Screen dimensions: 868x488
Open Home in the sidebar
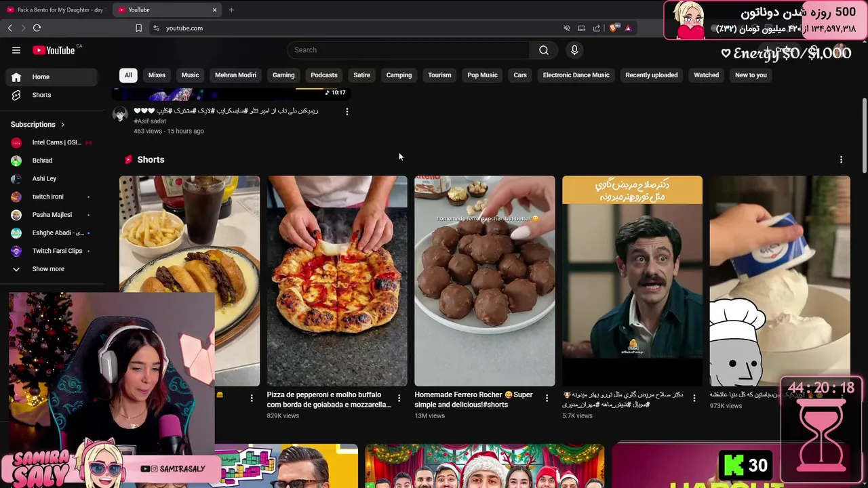(52, 77)
